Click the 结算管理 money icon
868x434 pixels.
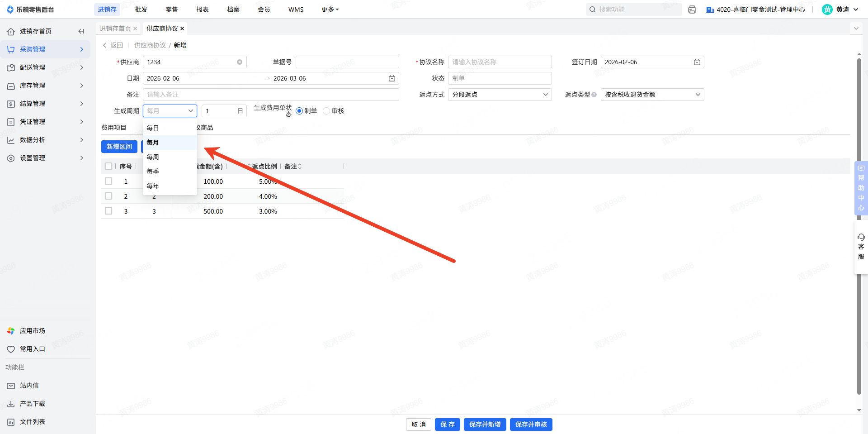[11, 104]
